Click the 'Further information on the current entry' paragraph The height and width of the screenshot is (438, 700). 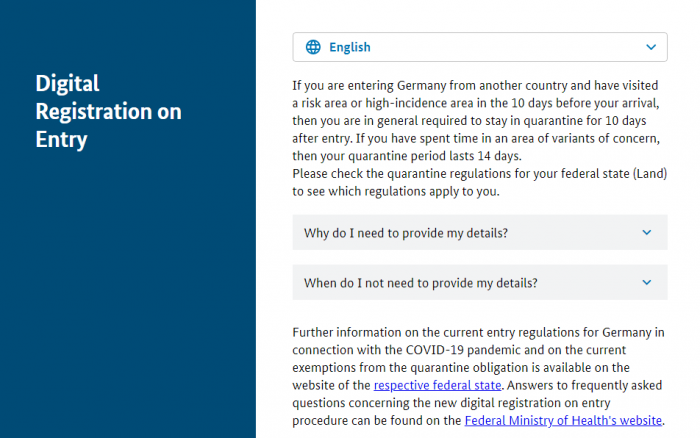point(479,376)
